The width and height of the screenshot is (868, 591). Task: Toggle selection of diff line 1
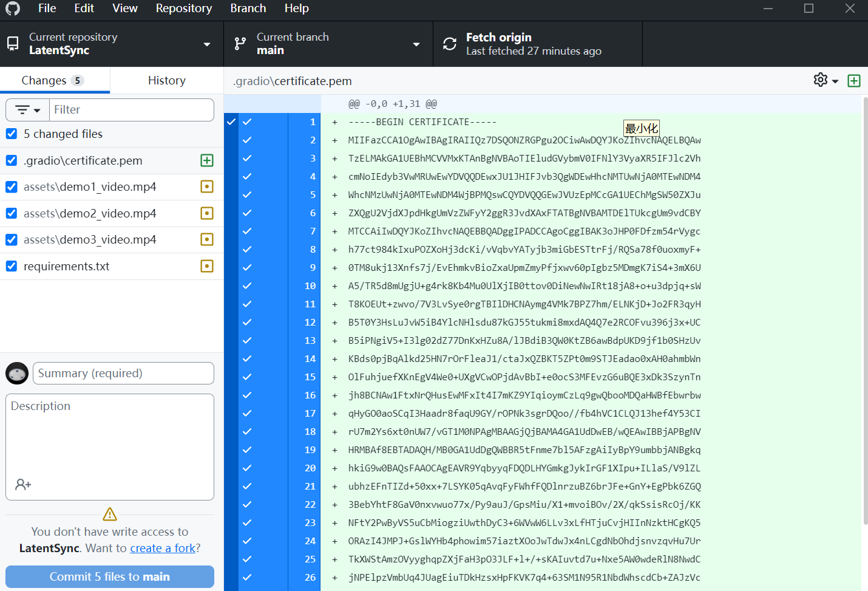tap(247, 121)
